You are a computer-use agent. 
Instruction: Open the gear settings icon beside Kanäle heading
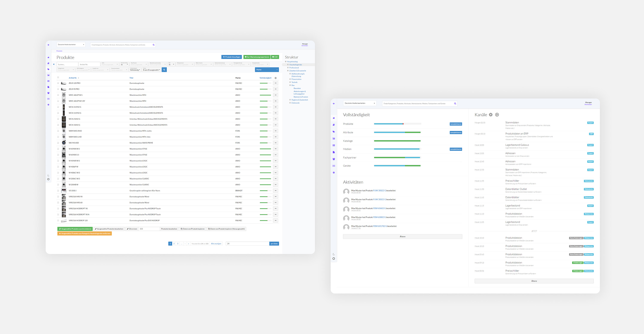491,115
